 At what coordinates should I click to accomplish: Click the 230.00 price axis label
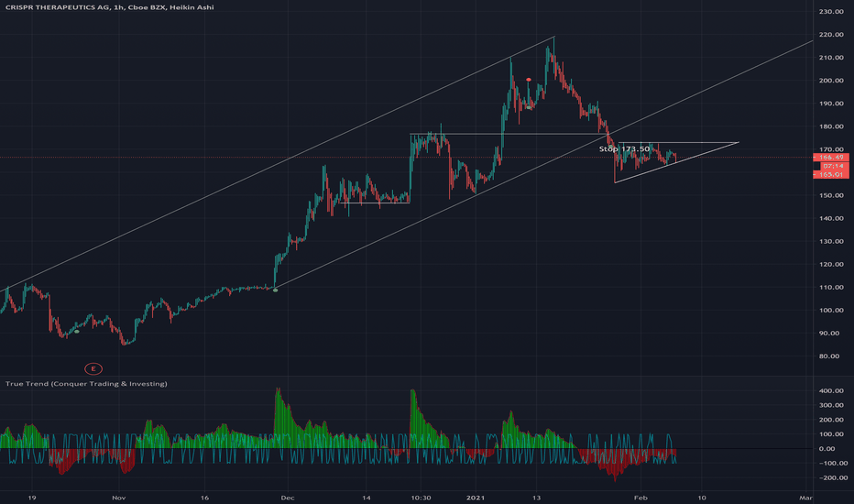click(831, 11)
